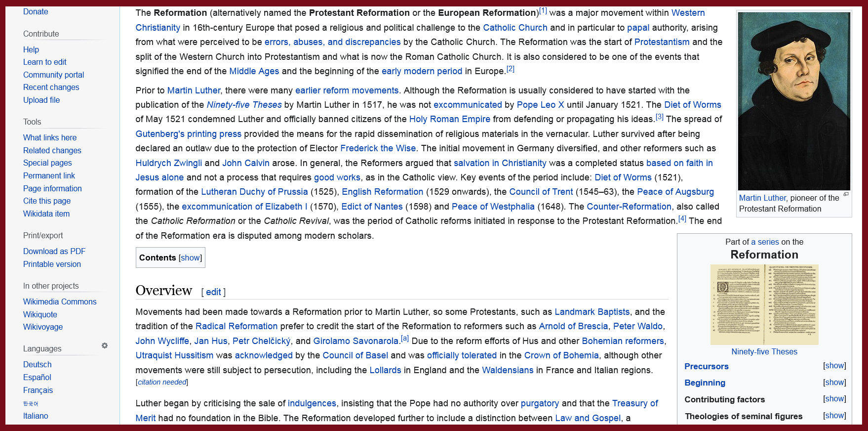Follow the John Calvin link
The width and height of the screenshot is (868, 431).
(x=246, y=163)
